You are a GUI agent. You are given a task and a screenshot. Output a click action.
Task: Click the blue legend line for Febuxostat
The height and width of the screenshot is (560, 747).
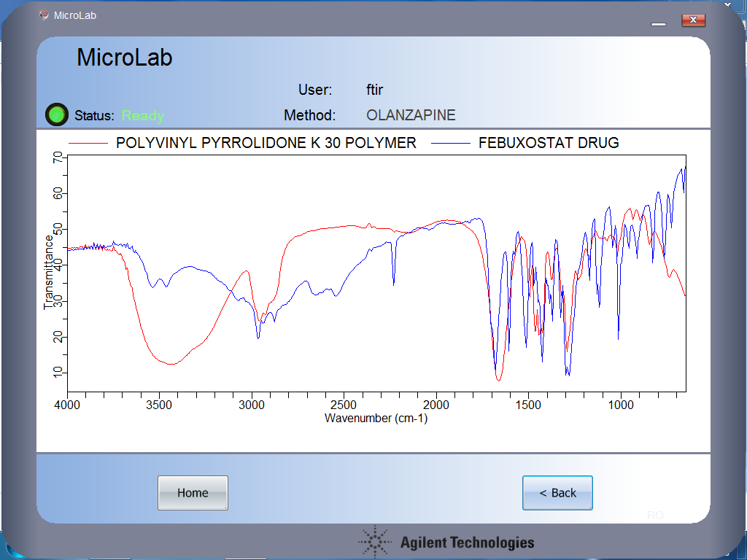(450, 144)
